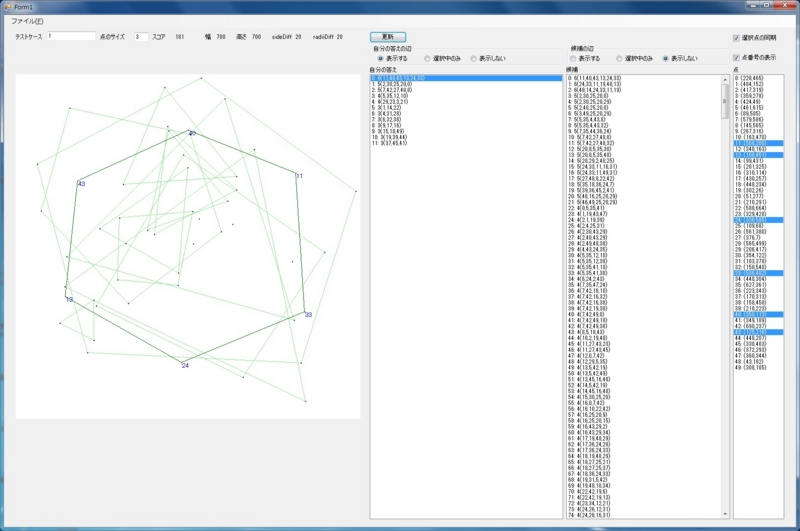Image resolution: width=800 pixels, height=531 pixels.
Task: Select row 2 in 自分の答え list
Action: pyautogui.click(x=466, y=90)
